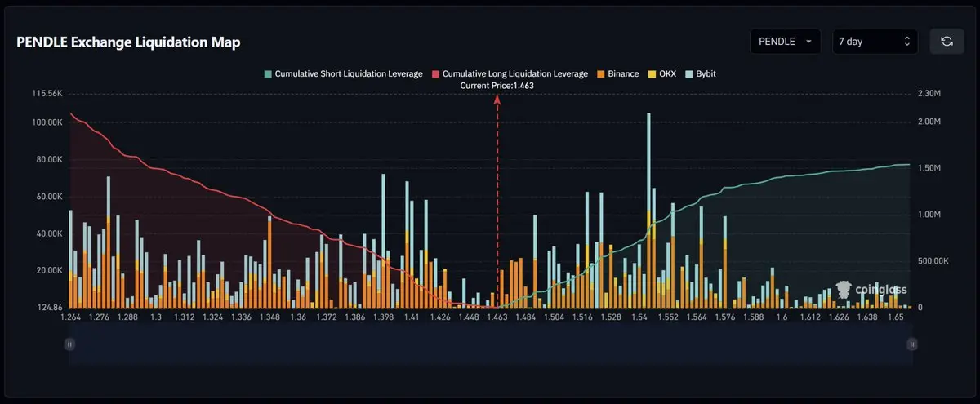Click the 80.00K left axis label
Screen dimensions: 980x404
click(x=48, y=159)
